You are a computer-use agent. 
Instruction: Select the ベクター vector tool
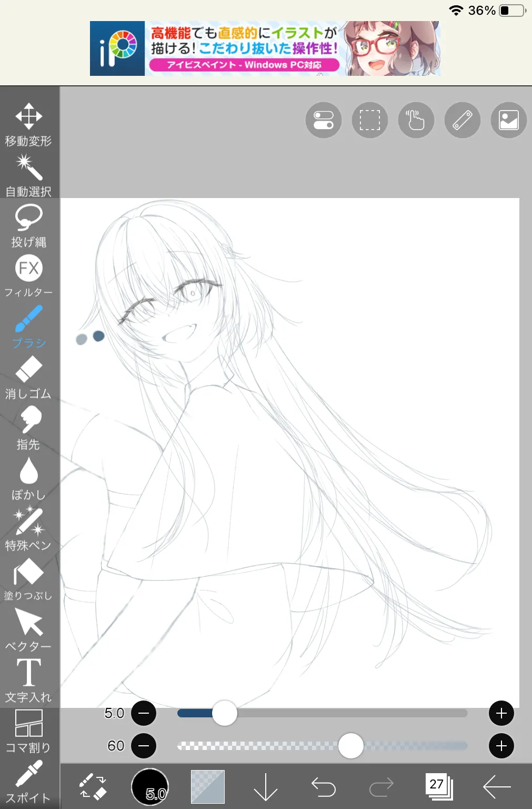(29, 630)
